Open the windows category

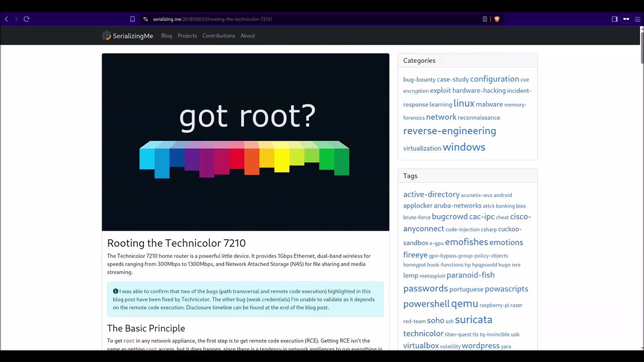point(464,147)
